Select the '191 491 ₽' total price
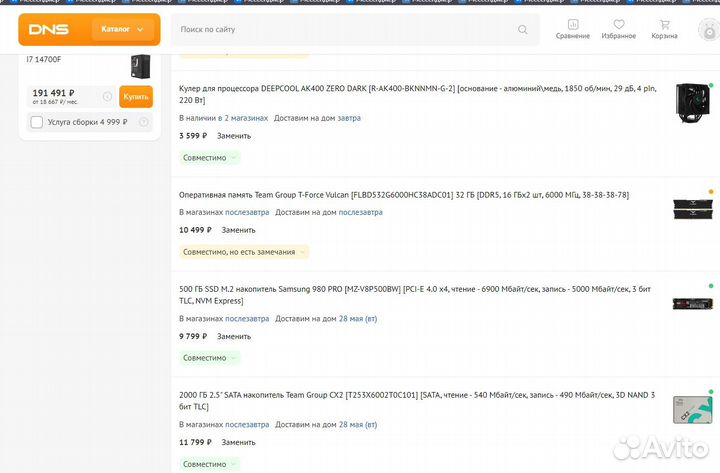This screenshot has width=720, height=473. pyautogui.click(x=53, y=93)
